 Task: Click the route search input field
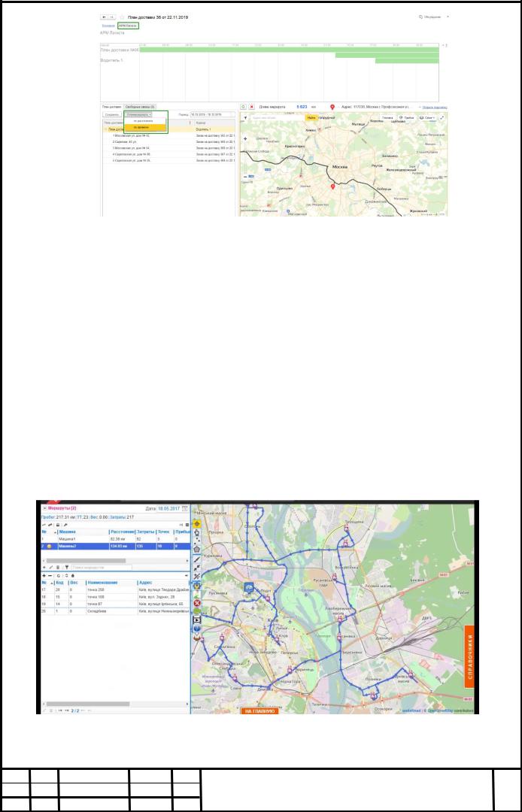point(102,568)
